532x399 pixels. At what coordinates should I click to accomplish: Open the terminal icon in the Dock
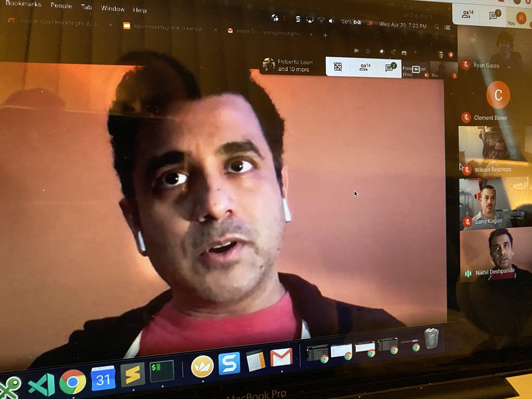pyautogui.click(x=162, y=371)
